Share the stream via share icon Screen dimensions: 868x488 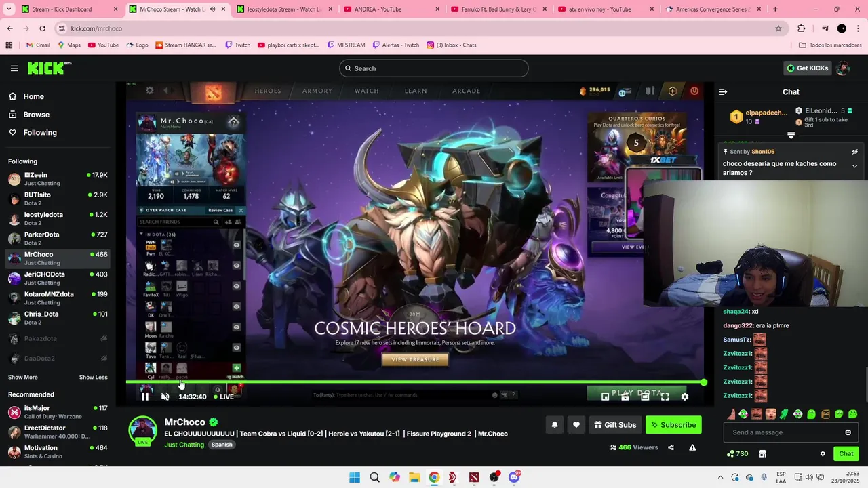[x=671, y=447]
